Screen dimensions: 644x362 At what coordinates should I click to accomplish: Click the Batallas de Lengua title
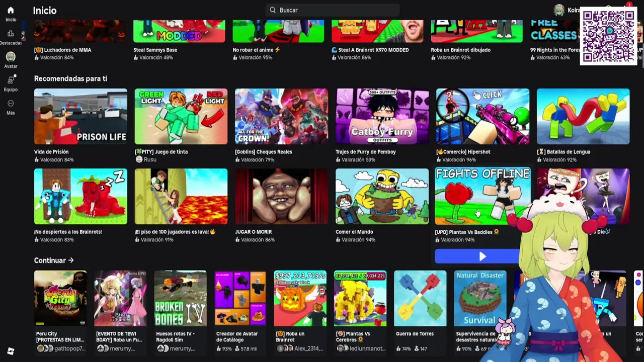[x=563, y=152]
